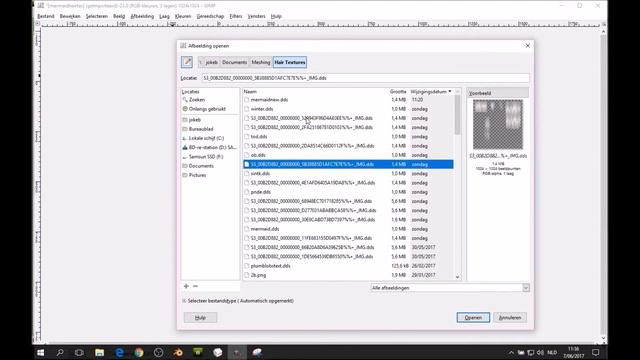This screenshot has width=640, height=360.
Task: Open the Alle afbeeldingen filter dropdown
Action: pyautogui.click(x=450, y=288)
